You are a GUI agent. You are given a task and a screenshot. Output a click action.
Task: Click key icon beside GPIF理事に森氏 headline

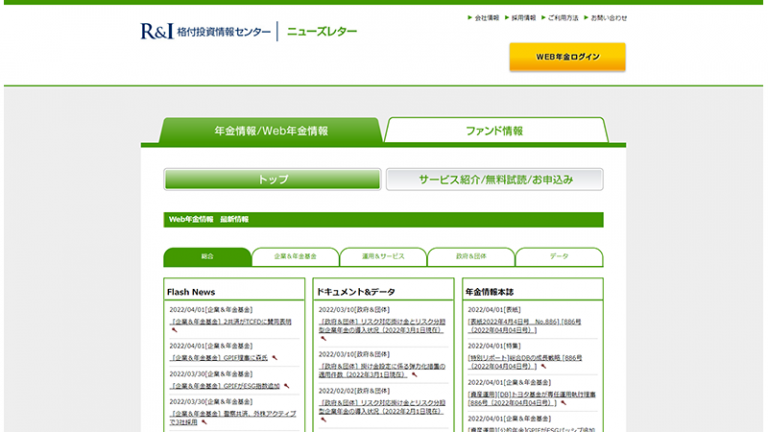[274, 358]
